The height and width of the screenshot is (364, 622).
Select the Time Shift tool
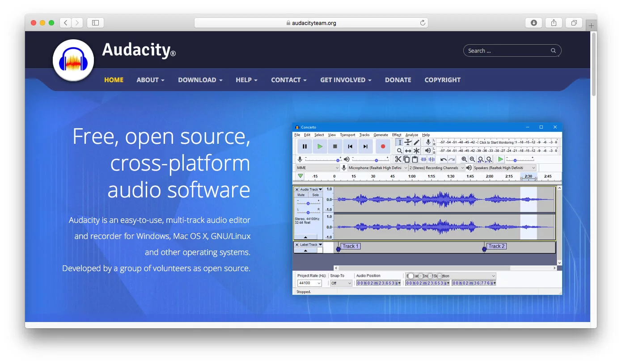(x=408, y=151)
